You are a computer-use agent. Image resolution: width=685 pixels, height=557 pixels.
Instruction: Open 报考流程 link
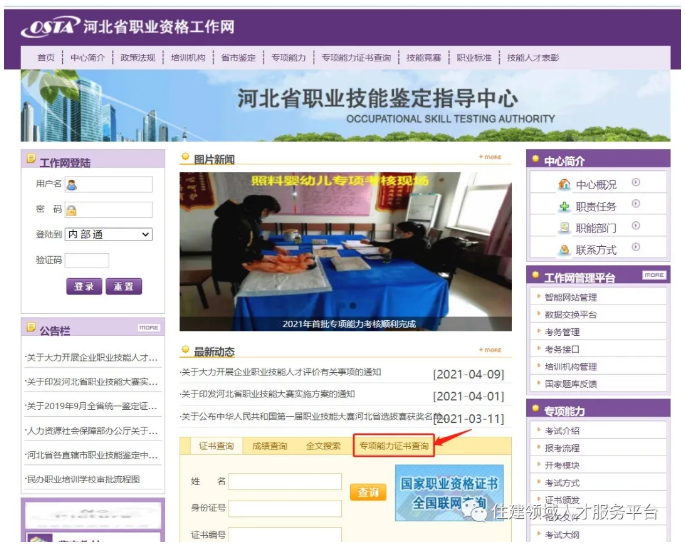(562, 448)
